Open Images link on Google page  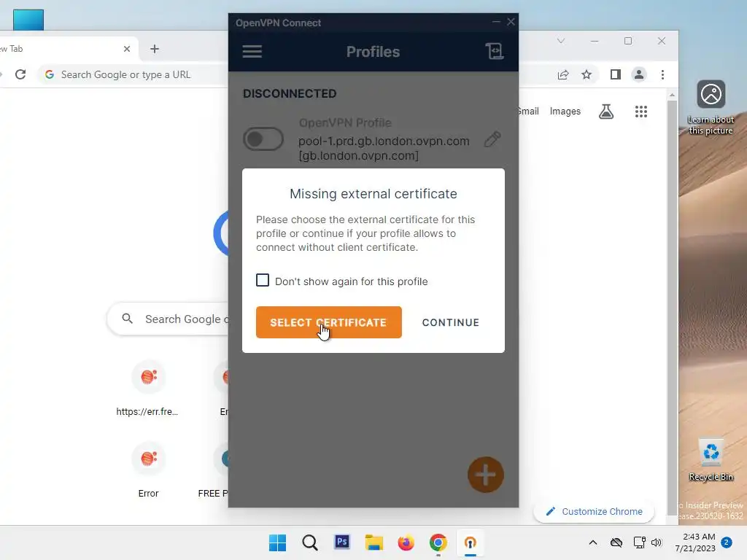[x=565, y=111]
